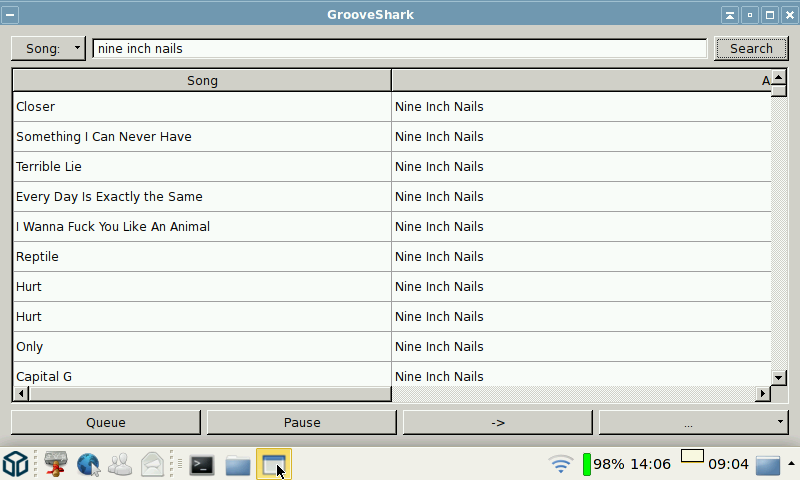The height and width of the screenshot is (480, 800).
Task: Skip to next track with -> button
Action: pyautogui.click(x=498, y=422)
